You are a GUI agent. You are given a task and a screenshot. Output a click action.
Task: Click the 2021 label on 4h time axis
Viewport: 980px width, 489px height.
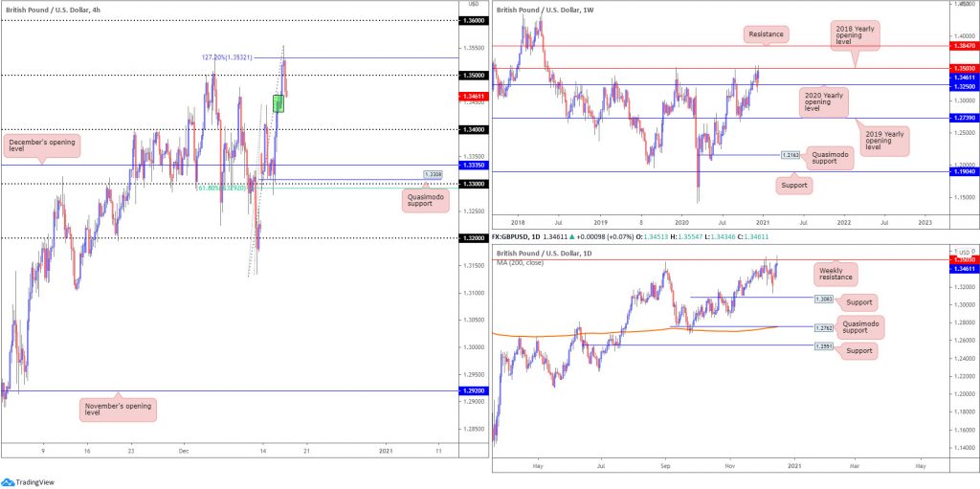[x=387, y=450]
